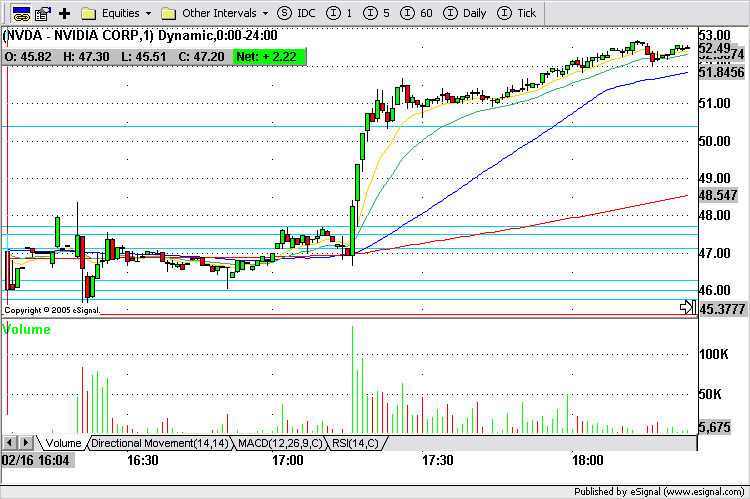Switch to the 60 minute interval

pos(416,13)
